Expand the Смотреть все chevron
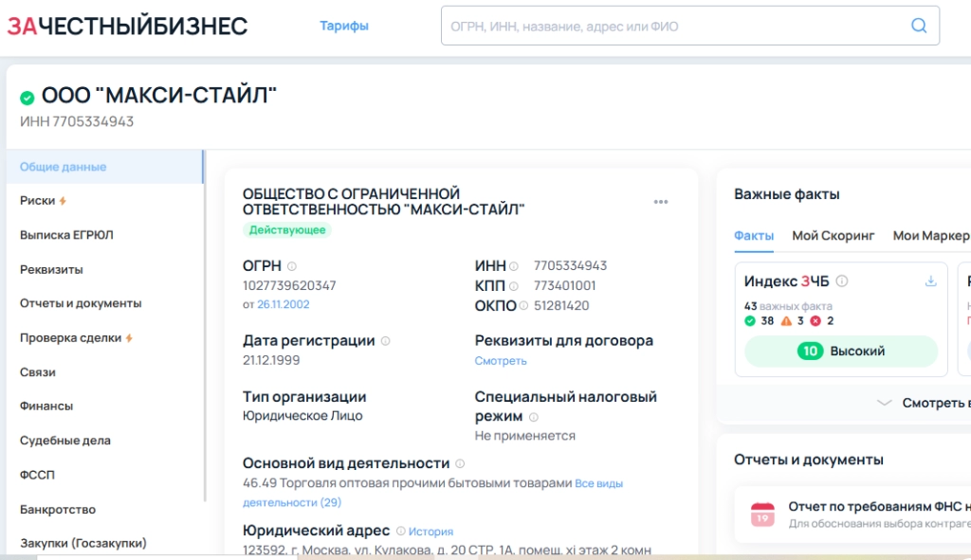 tap(884, 403)
